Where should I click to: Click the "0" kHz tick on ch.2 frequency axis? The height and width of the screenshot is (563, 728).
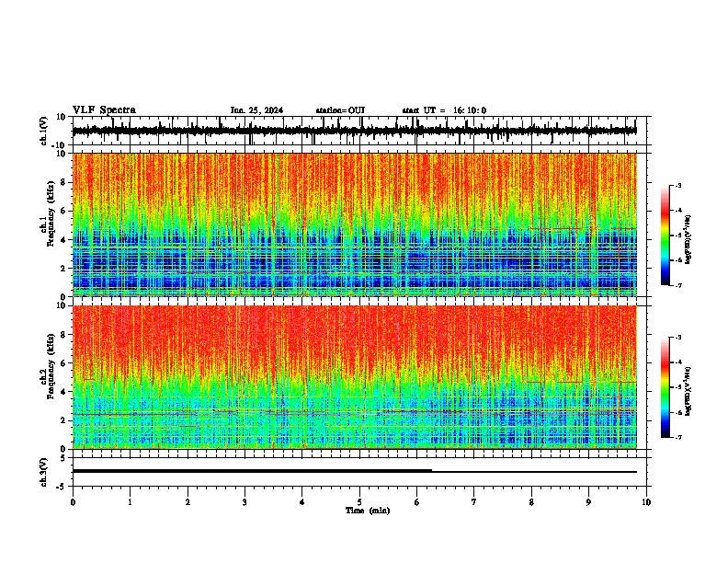click(63, 449)
